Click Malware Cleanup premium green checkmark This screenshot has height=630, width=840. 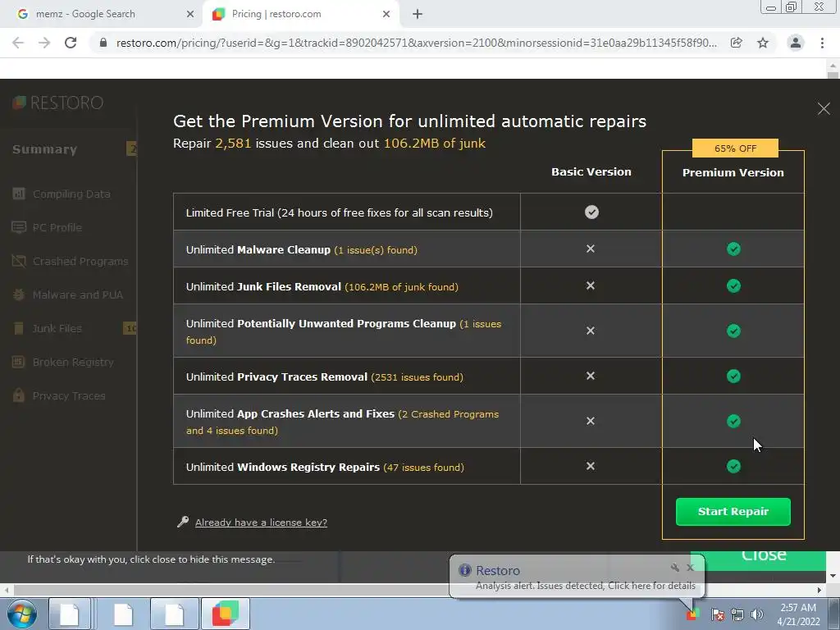[x=733, y=249]
